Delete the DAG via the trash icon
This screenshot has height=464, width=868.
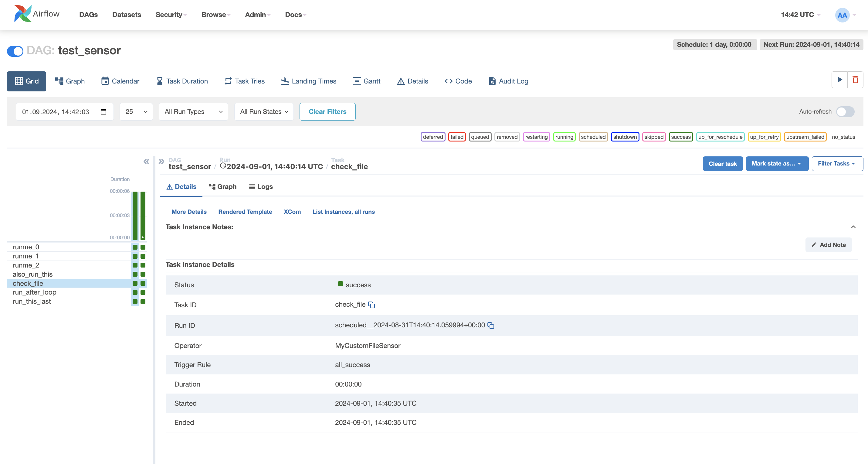click(856, 80)
